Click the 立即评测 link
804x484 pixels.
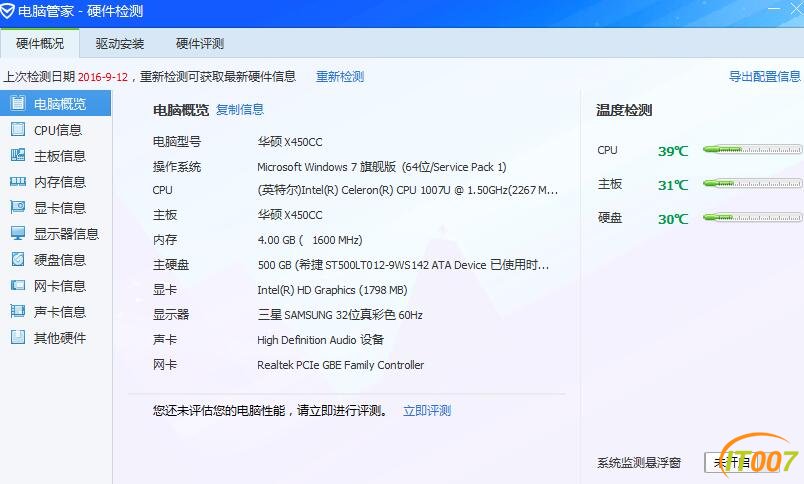427,410
